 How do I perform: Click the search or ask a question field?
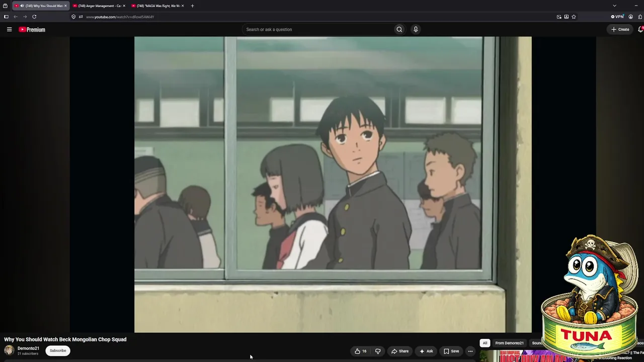pyautogui.click(x=318, y=29)
